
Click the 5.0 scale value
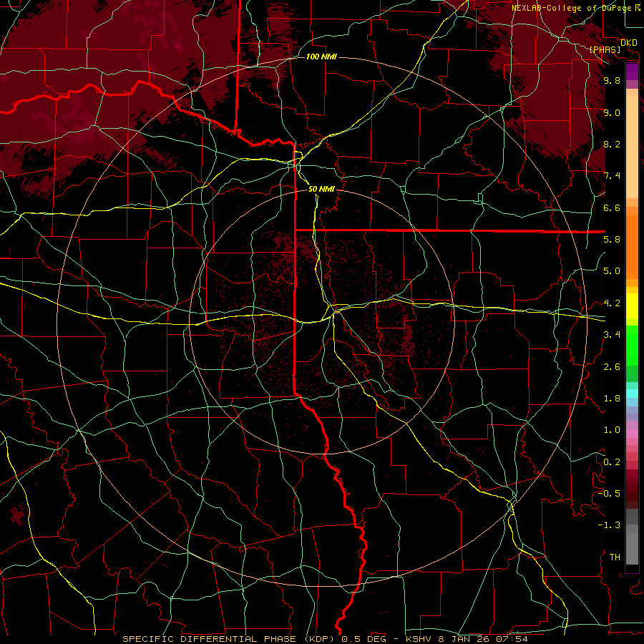(x=612, y=271)
